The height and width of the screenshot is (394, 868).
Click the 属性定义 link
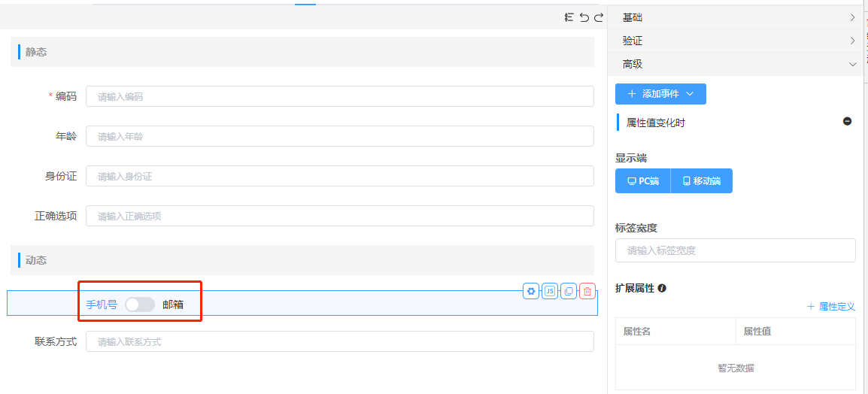coord(831,307)
